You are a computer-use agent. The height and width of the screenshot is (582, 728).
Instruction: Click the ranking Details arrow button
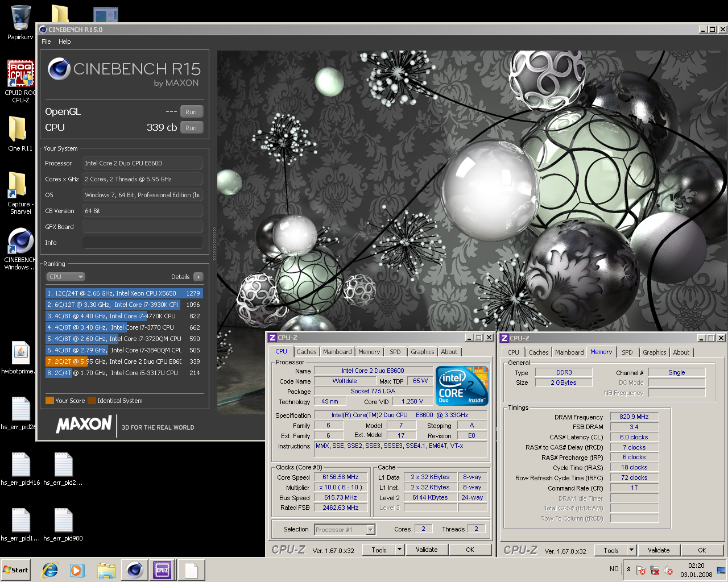click(x=198, y=277)
